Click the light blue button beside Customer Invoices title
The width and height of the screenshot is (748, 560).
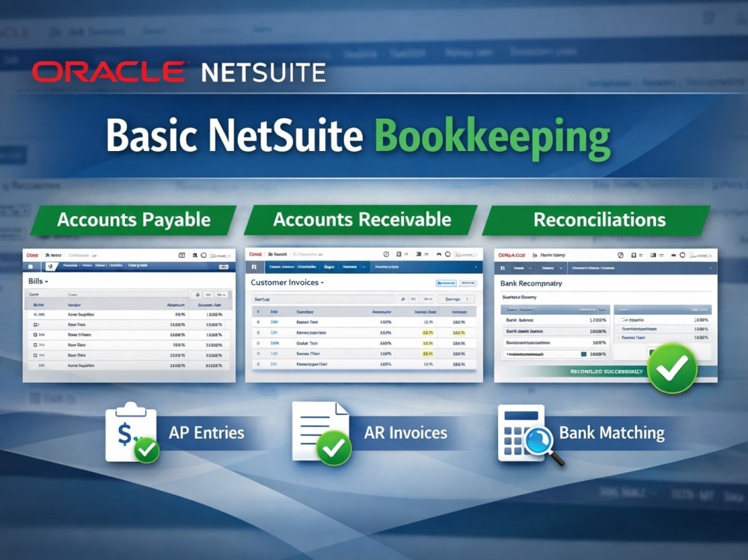[446, 283]
